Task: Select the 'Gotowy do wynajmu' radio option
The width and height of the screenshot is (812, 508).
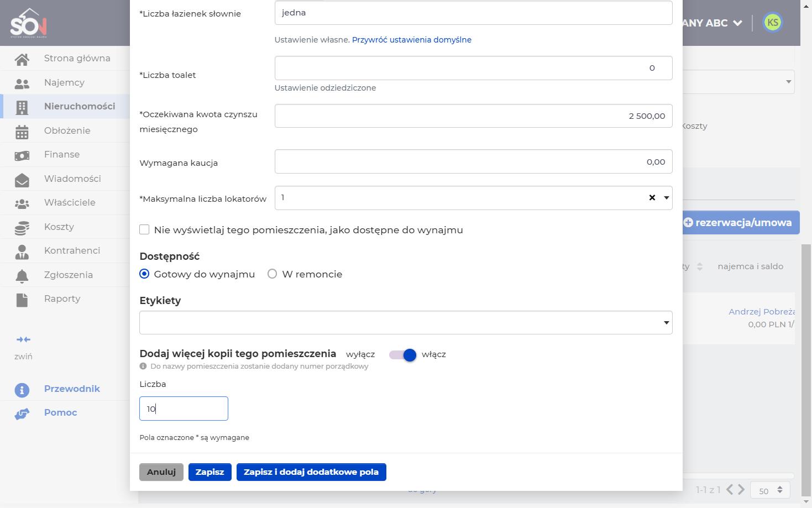Action: [144, 274]
